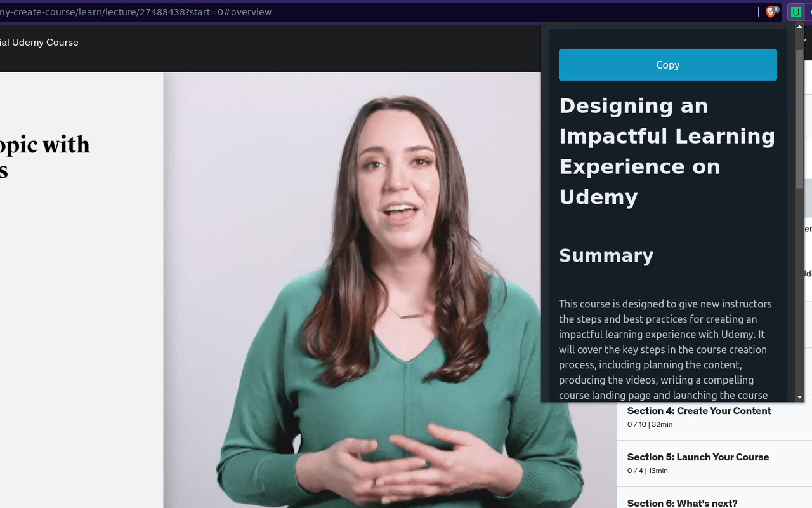Click the 'Designing an Impactful Learning Experience' heading
This screenshot has height=508, width=812.
click(667, 151)
